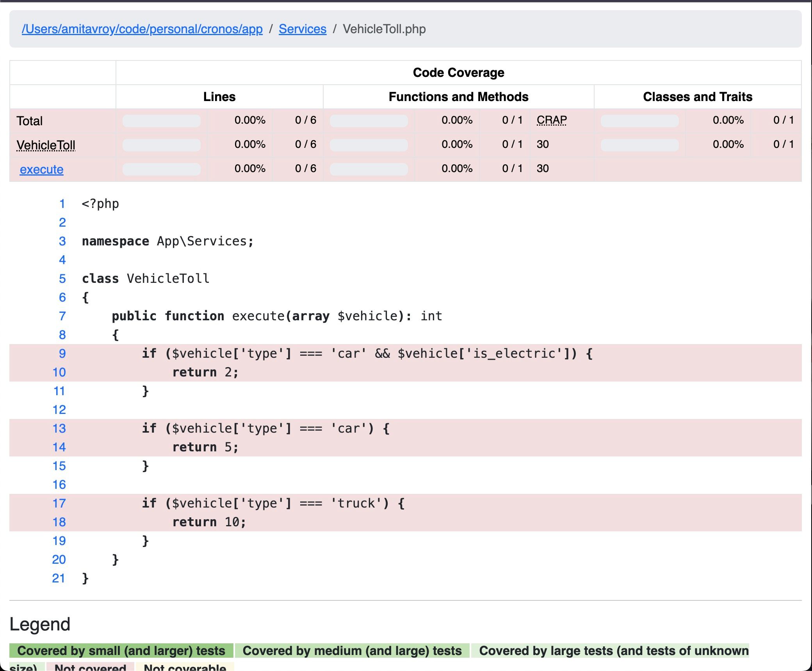Jump to line number 13

pos(59,428)
